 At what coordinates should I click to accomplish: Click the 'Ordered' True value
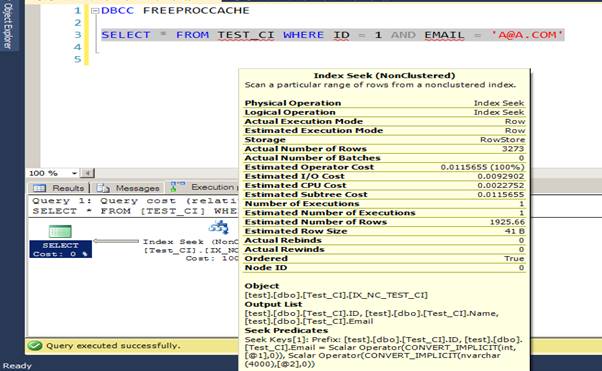(x=514, y=258)
